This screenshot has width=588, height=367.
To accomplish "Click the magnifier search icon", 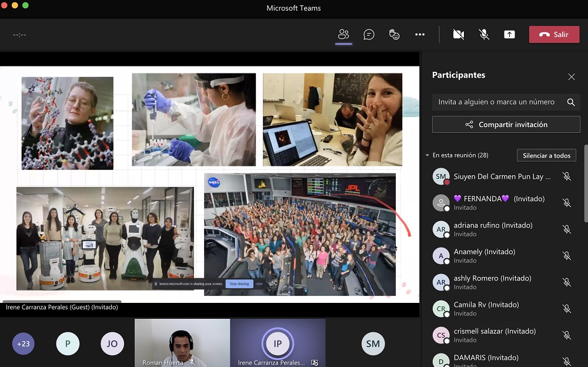I will pos(571,102).
